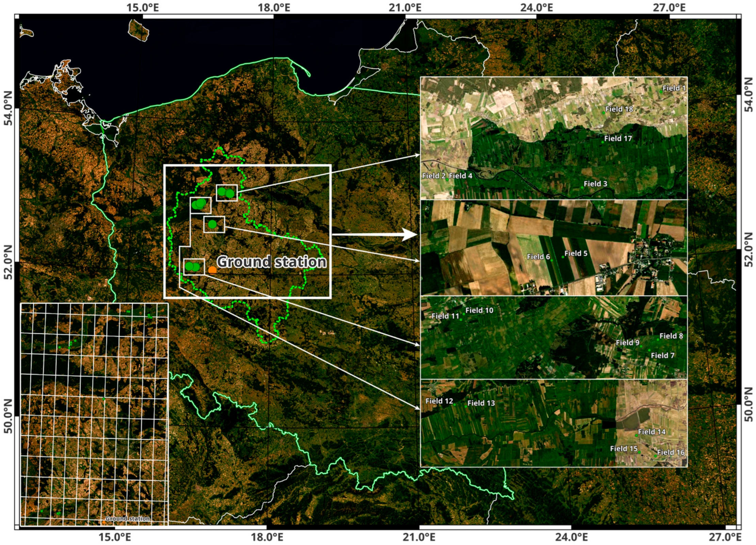
Task: Select the Field 5 marker
Action: click(563, 257)
